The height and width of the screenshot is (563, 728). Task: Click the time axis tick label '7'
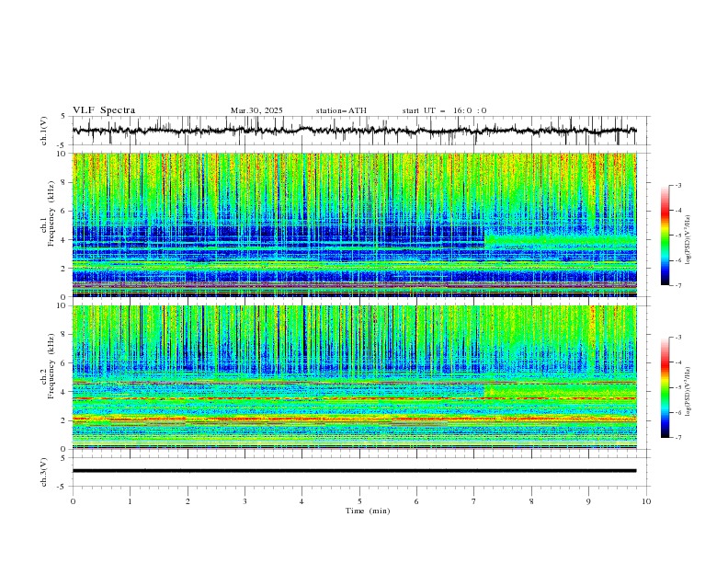pos(474,501)
